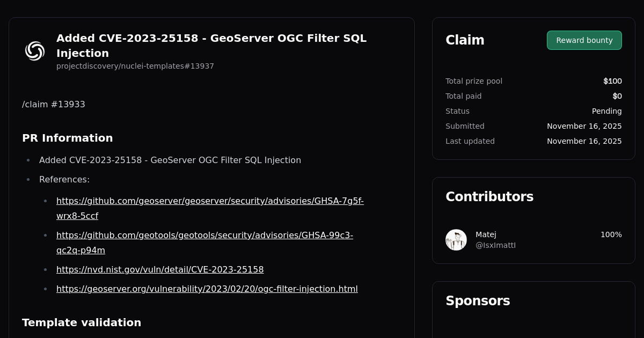
Task: Expand the Template validation section
Action: click(x=82, y=322)
